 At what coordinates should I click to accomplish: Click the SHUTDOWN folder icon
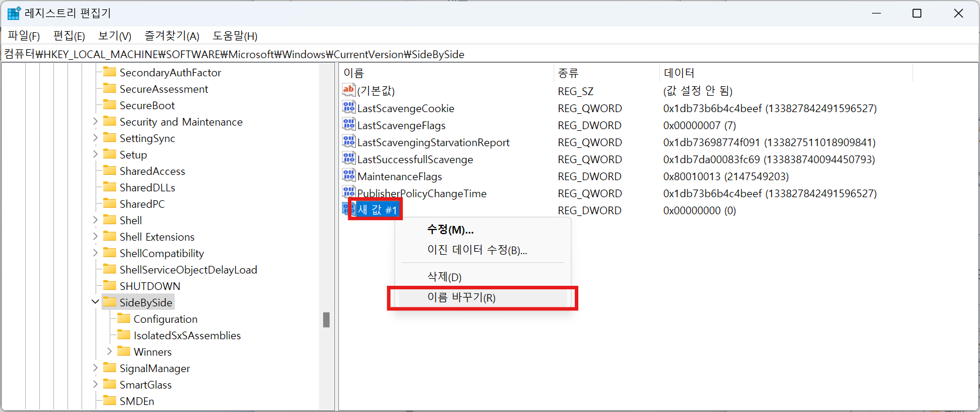(x=110, y=286)
